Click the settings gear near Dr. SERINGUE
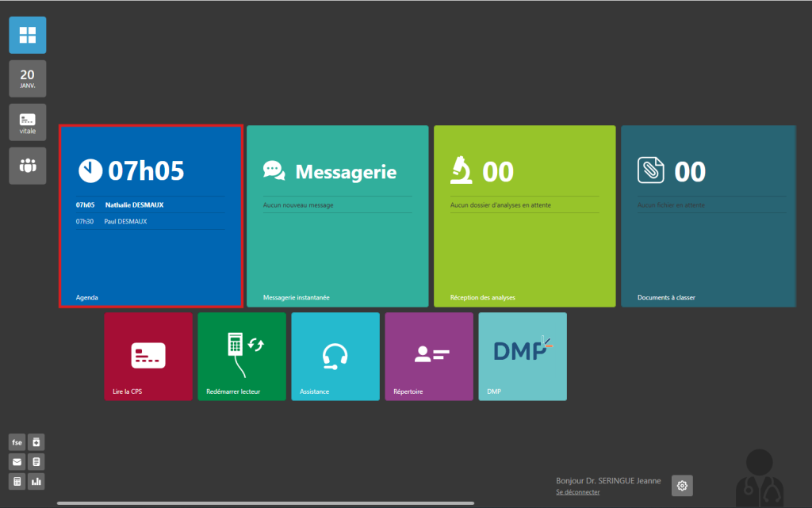 point(682,485)
